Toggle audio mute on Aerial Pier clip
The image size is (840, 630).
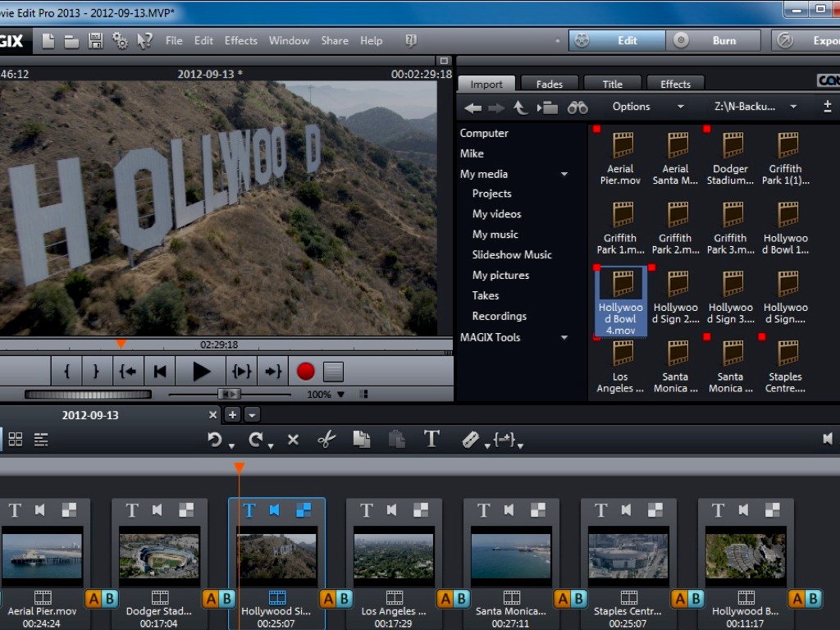tap(40, 510)
